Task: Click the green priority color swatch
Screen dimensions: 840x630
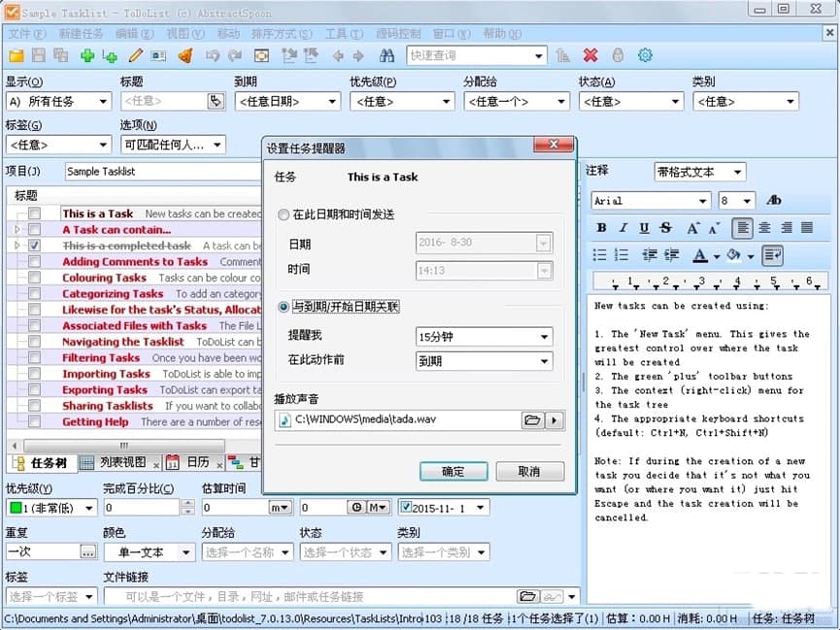Action: point(16,508)
